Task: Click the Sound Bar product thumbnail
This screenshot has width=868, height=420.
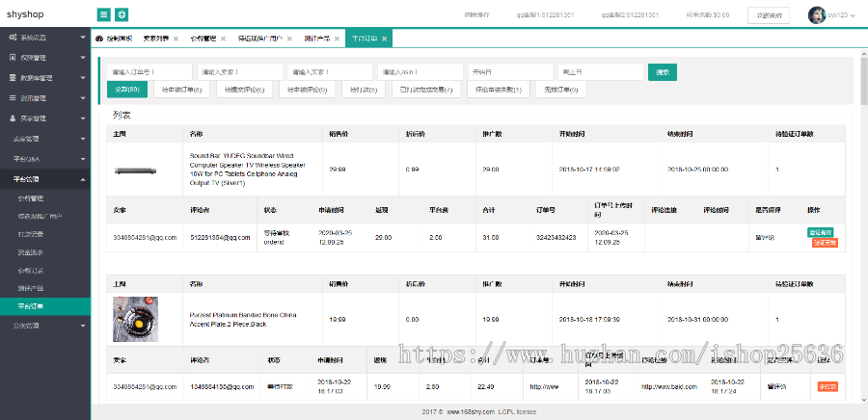Action: 136,171
